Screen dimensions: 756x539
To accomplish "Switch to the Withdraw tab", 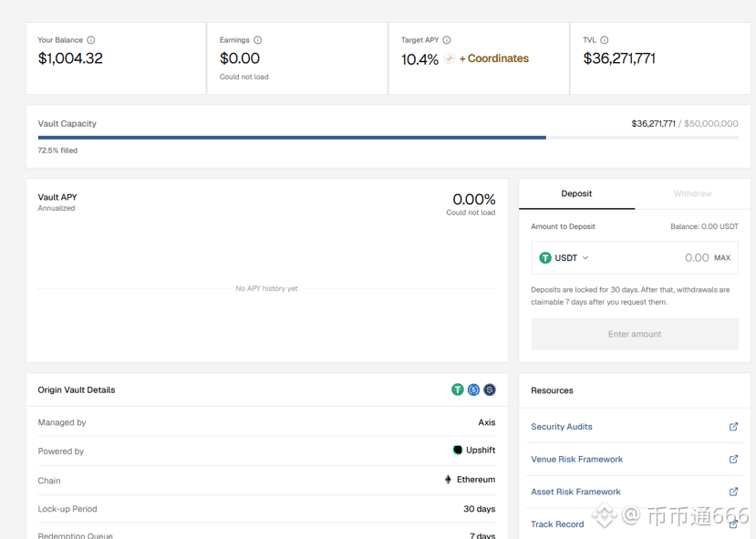I will pos(692,194).
